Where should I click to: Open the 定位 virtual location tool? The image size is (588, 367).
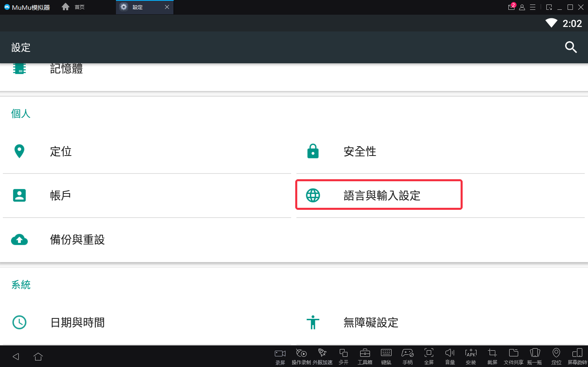point(556,356)
